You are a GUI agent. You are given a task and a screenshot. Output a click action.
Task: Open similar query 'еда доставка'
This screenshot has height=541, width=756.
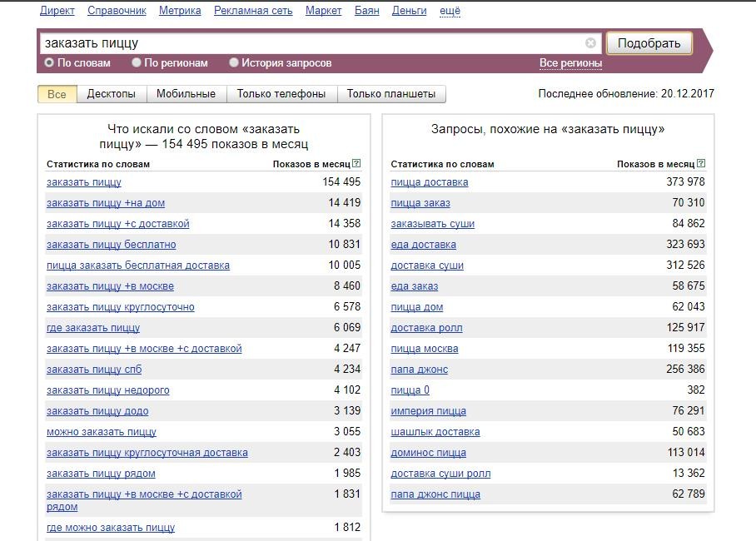tap(423, 245)
